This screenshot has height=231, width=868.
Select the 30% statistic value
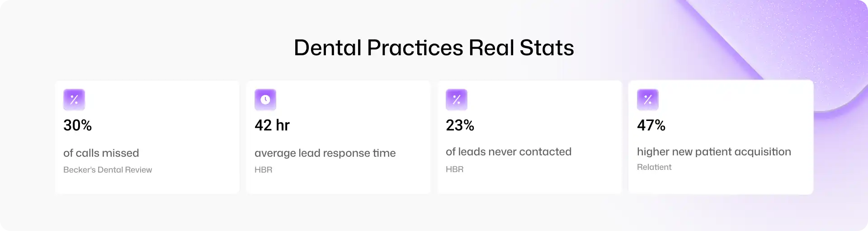click(x=78, y=125)
